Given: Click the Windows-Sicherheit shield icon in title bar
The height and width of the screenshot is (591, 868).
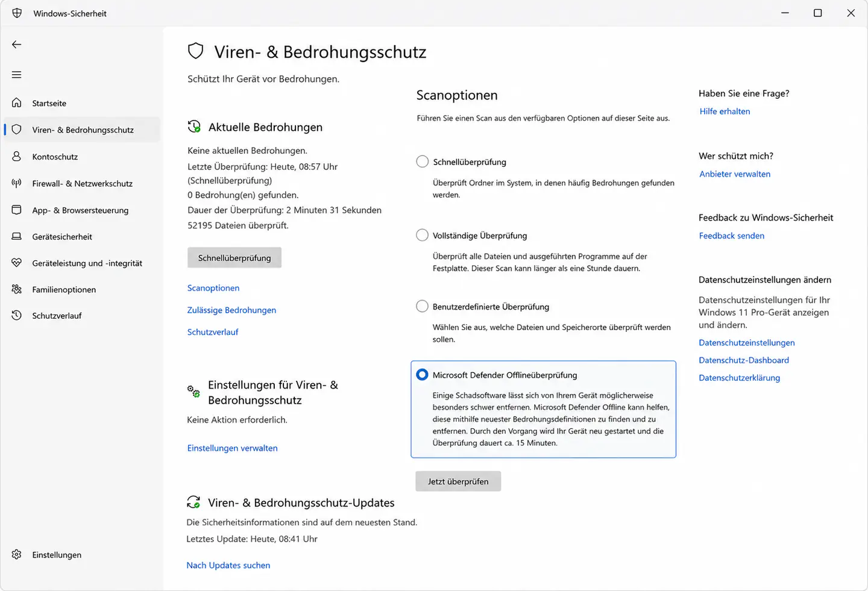Looking at the screenshot, I should (x=17, y=13).
